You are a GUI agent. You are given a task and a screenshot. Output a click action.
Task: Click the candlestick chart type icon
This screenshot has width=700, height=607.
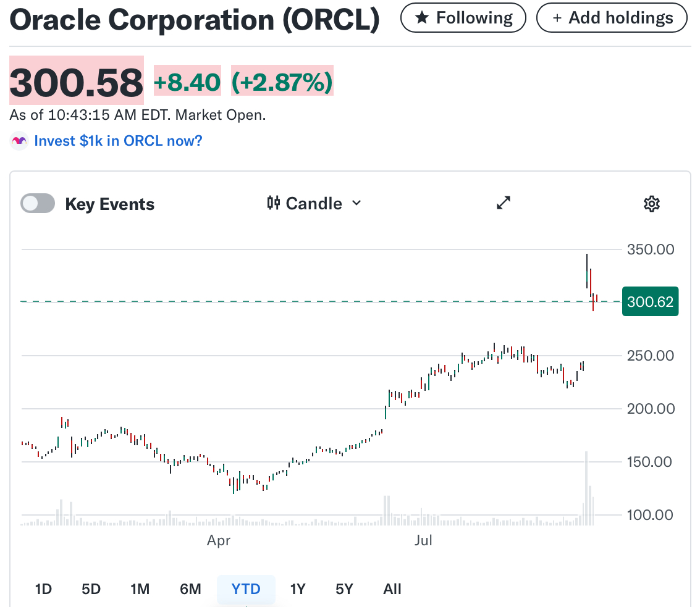click(273, 203)
